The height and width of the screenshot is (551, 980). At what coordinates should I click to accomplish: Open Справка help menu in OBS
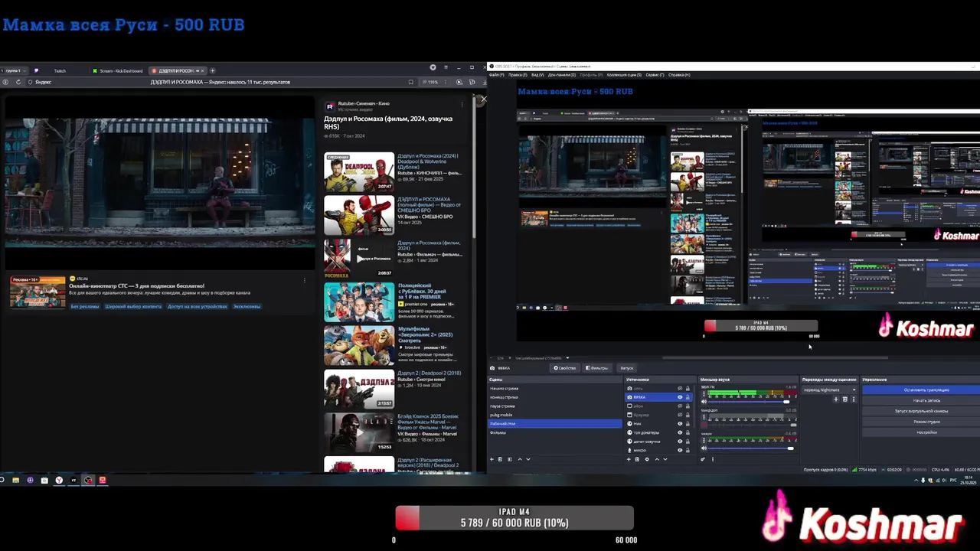tap(679, 75)
